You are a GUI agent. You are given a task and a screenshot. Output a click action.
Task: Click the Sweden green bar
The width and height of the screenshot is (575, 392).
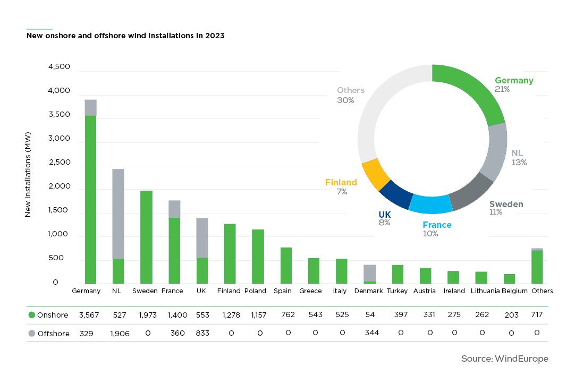[146, 237]
